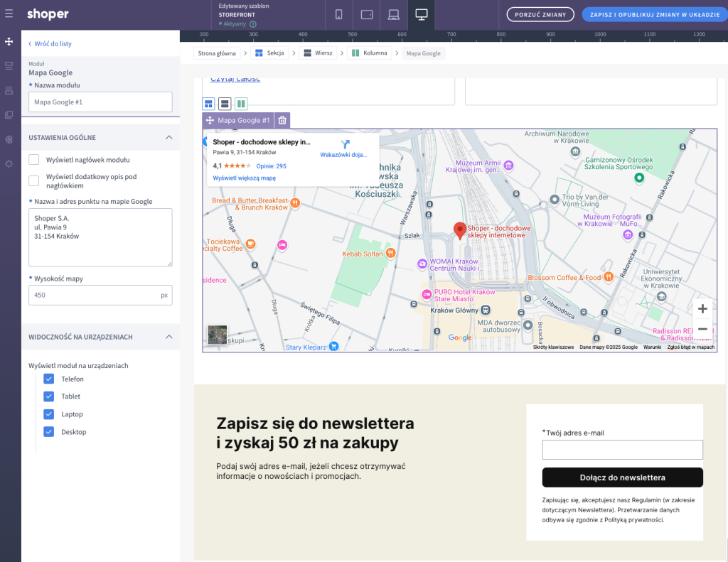The image size is (728, 562).
Task: Switch to tablet preview device icon
Action: [x=367, y=14]
